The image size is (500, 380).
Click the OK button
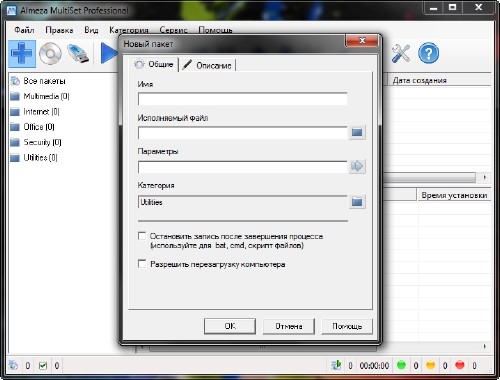pyautogui.click(x=230, y=326)
